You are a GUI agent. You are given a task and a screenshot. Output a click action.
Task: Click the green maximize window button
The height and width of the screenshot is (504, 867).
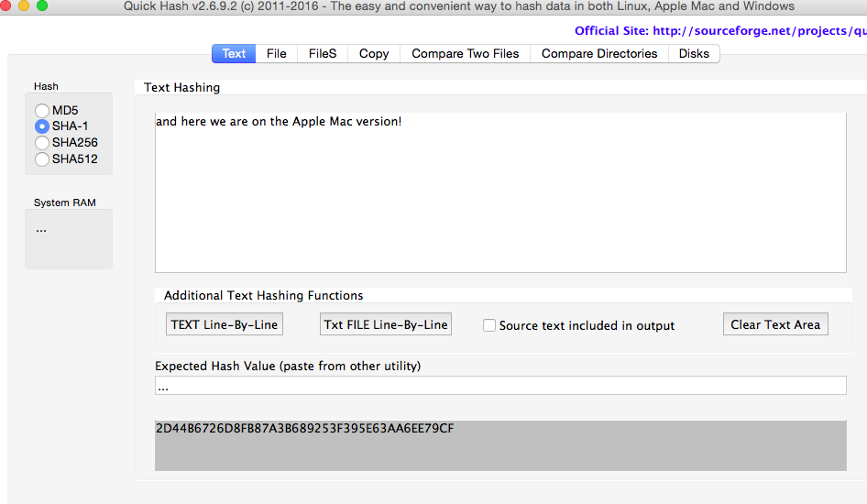[x=42, y=6]
